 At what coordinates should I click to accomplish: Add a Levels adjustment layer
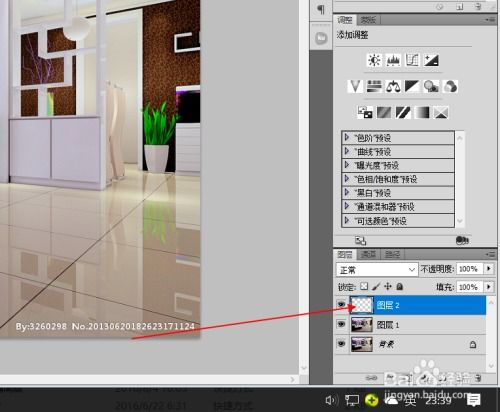click(x=393, y=60)
